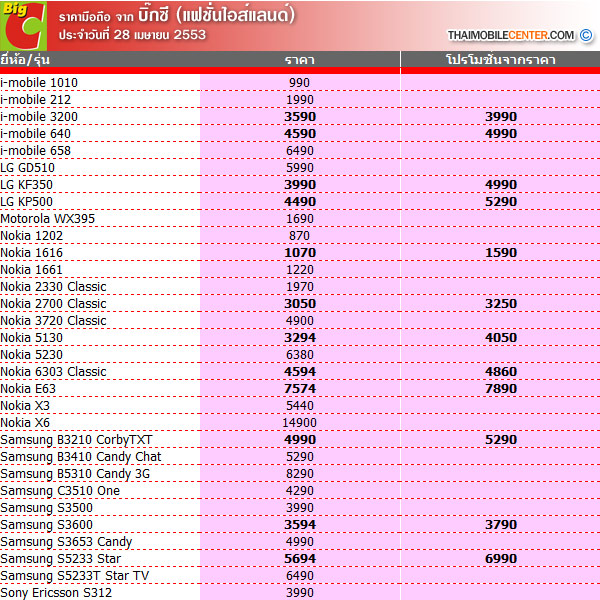
Task: Select the i-mobile 212 model name
Action: click(36, 99)
